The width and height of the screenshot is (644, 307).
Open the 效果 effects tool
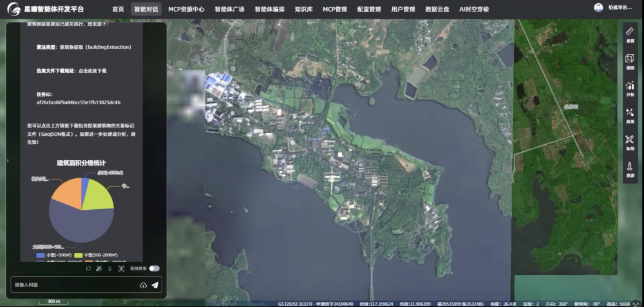pyautogui.click(x=630, y=115)
